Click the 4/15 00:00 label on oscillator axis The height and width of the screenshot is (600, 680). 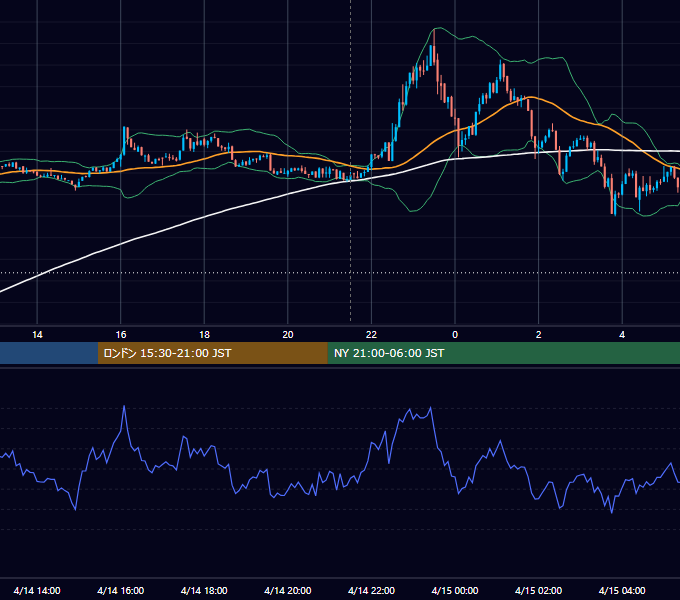click(455, 590)
